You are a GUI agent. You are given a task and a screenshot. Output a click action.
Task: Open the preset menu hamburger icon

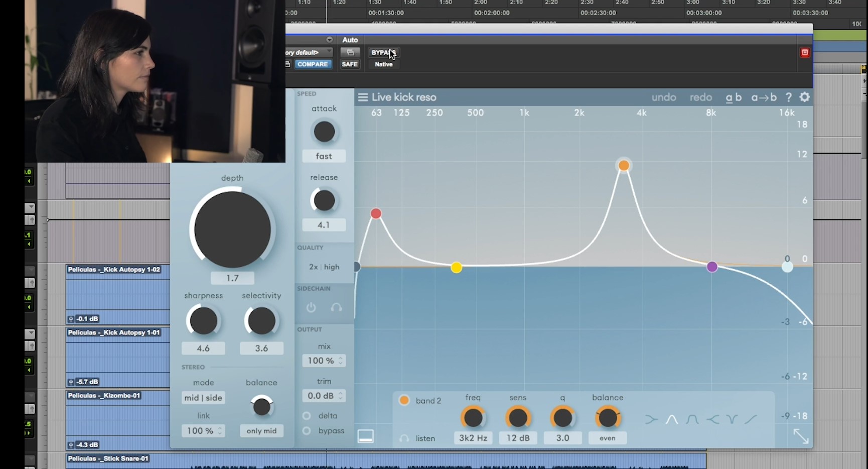[x=363, y=97]
